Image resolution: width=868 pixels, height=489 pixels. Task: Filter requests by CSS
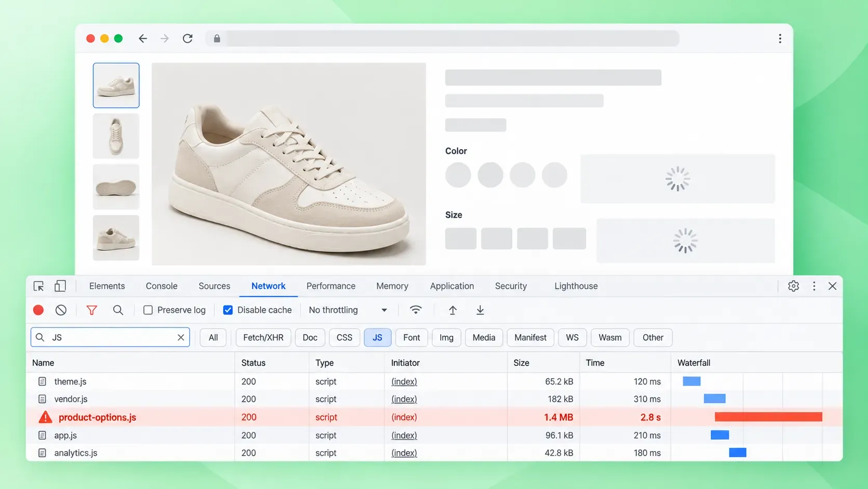coord(344,338)
